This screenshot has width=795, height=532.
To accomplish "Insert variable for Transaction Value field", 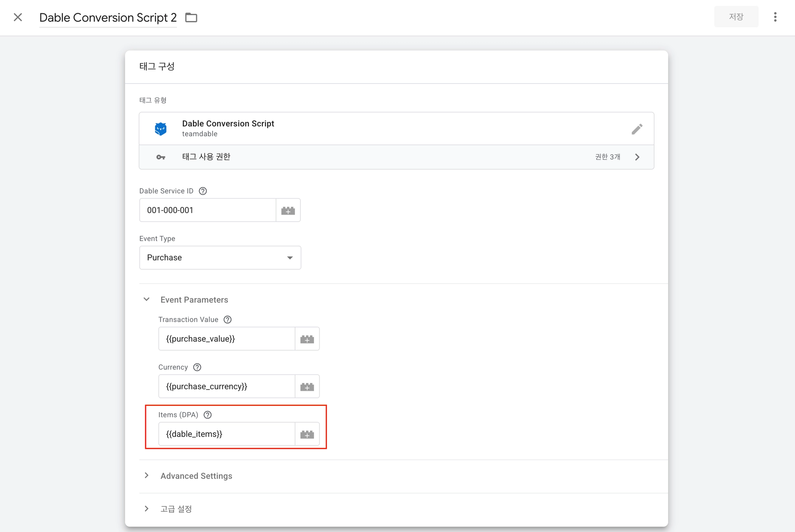I will coord(307,339).
